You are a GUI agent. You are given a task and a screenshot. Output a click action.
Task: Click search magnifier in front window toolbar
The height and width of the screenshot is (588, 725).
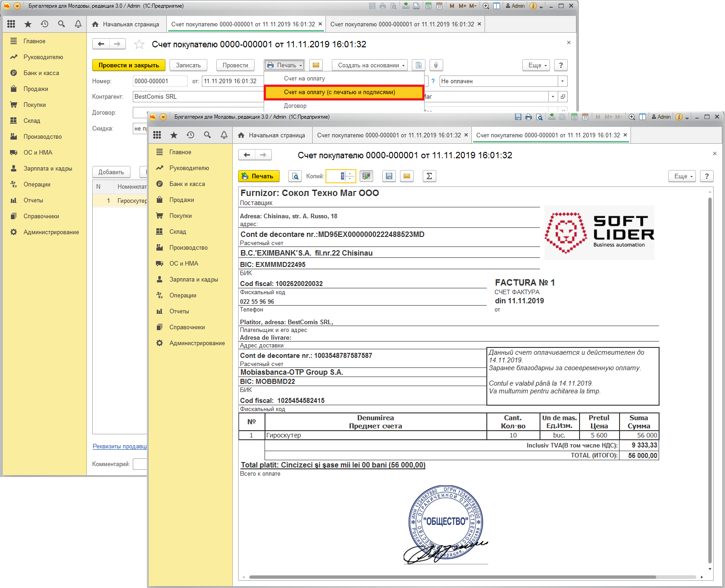click(x=207, y=135)
